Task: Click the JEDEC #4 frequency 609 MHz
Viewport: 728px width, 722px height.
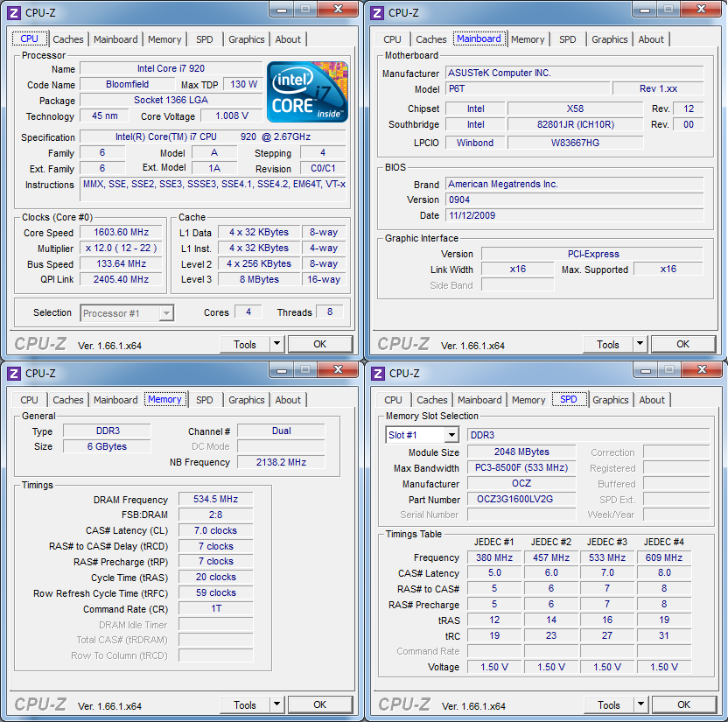Action: click(x=664, y=557)
